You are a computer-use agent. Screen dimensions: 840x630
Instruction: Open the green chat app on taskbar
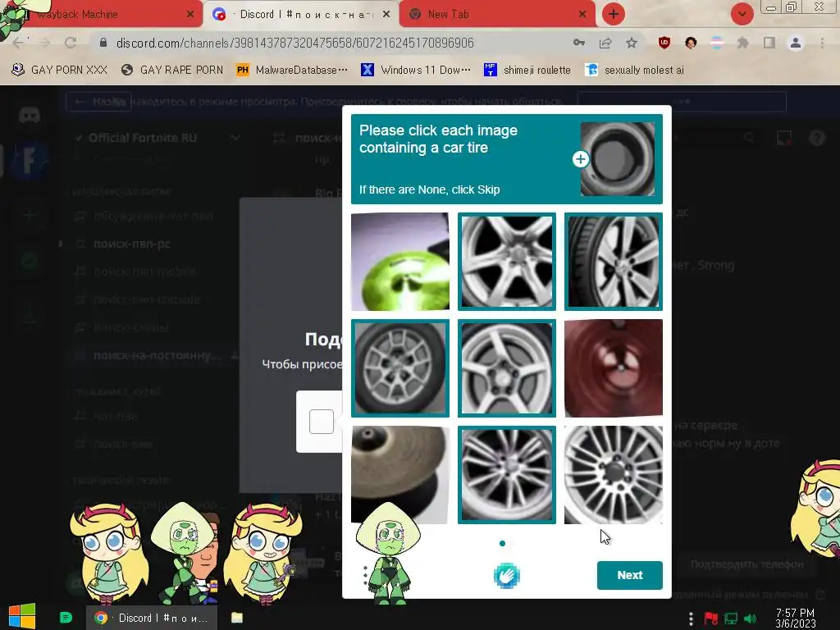[x=66, y=618]
